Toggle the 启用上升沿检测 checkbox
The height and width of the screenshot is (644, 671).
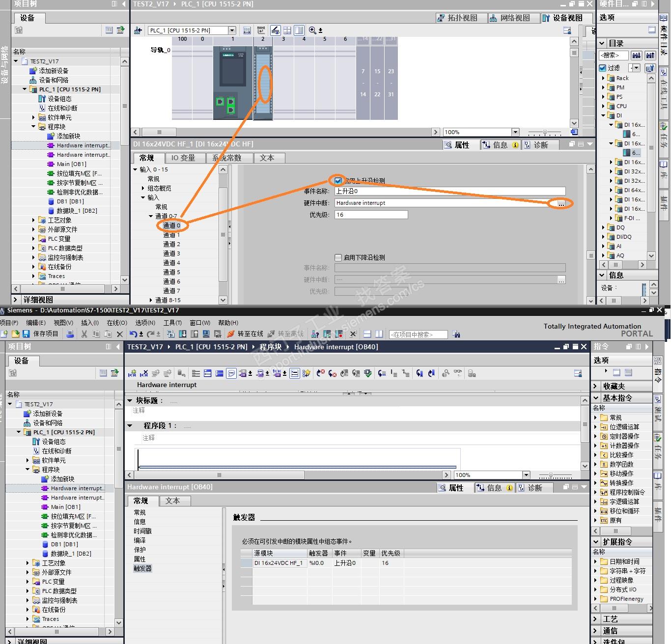(x=338, y=181)
